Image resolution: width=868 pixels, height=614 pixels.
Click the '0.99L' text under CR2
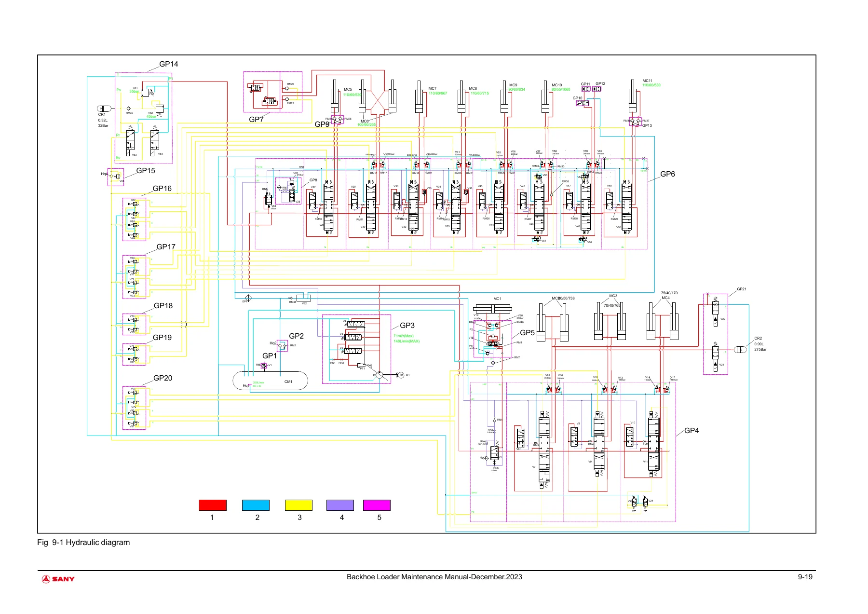tap(759, 344)
